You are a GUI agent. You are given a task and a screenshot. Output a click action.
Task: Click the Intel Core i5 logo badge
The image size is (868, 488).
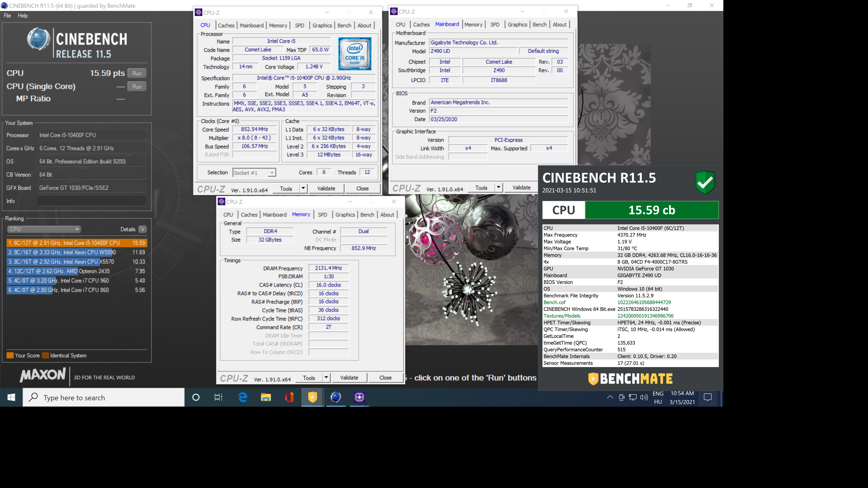[355, 54]
